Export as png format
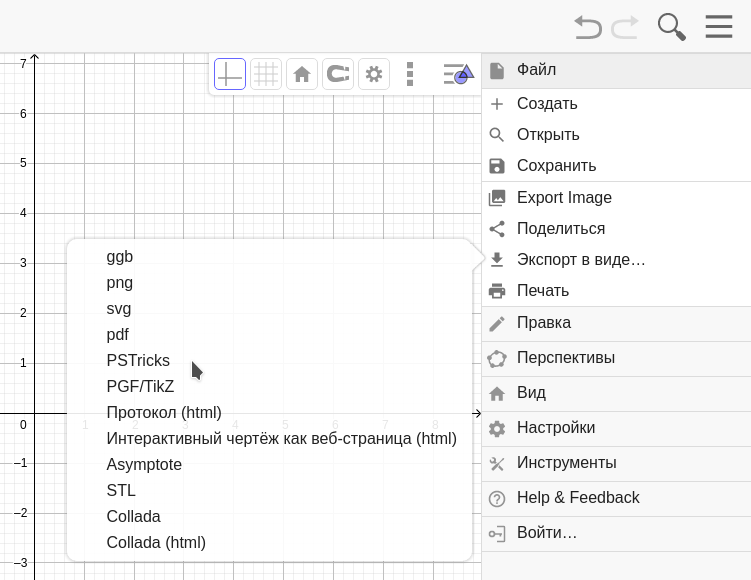This screenshot has width=751, height=580. tap(269, 283)
